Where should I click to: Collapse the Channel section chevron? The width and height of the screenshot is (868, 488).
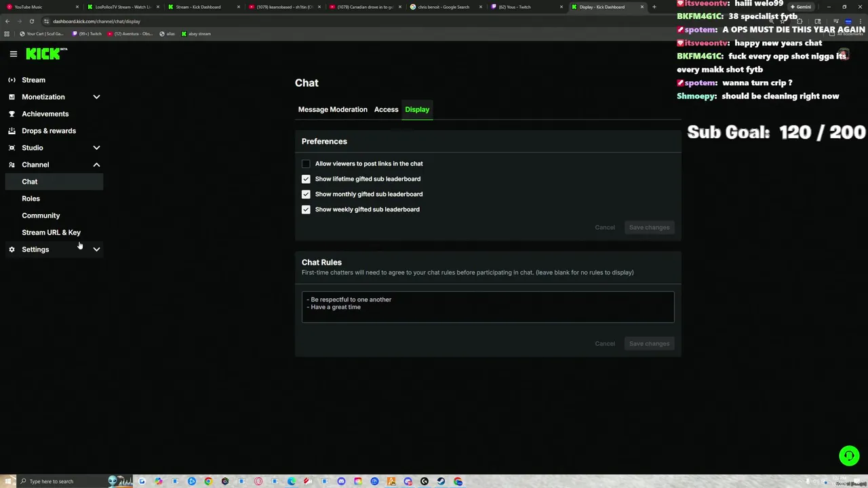pyautogui.click(x=96, y=165)
